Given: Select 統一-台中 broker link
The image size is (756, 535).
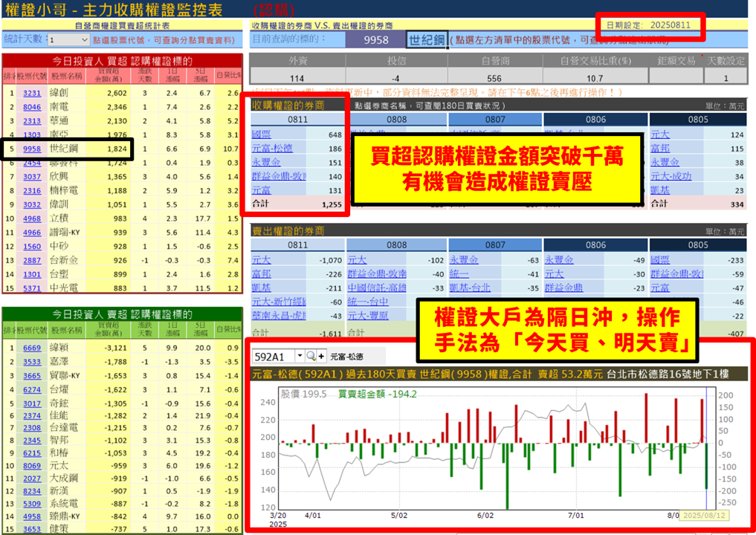Looking at the screenshot, I should [368, 302].
